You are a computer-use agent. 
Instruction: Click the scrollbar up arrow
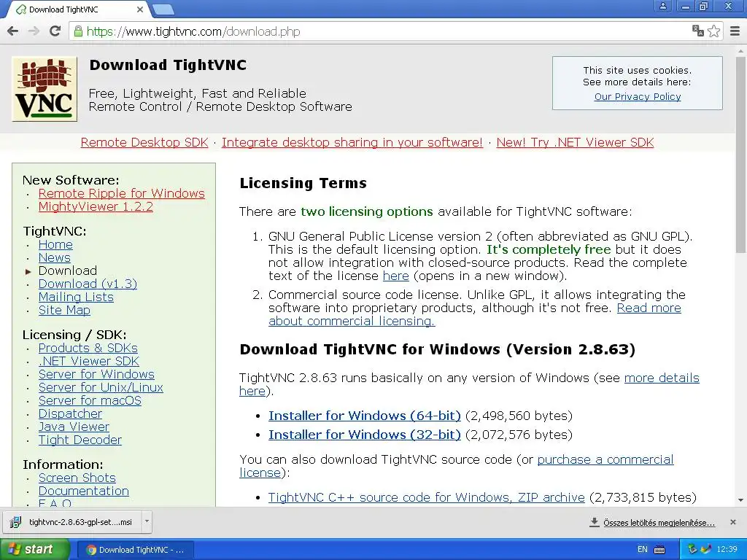click(x=741, y=50)
